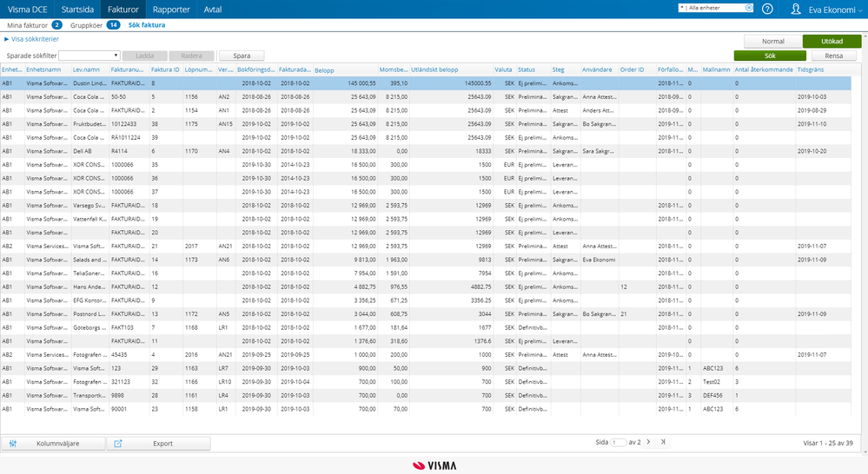The image size is (868, 474).
Task: Select the Dustin Lind... invoice row
Action: coord(425,83)
